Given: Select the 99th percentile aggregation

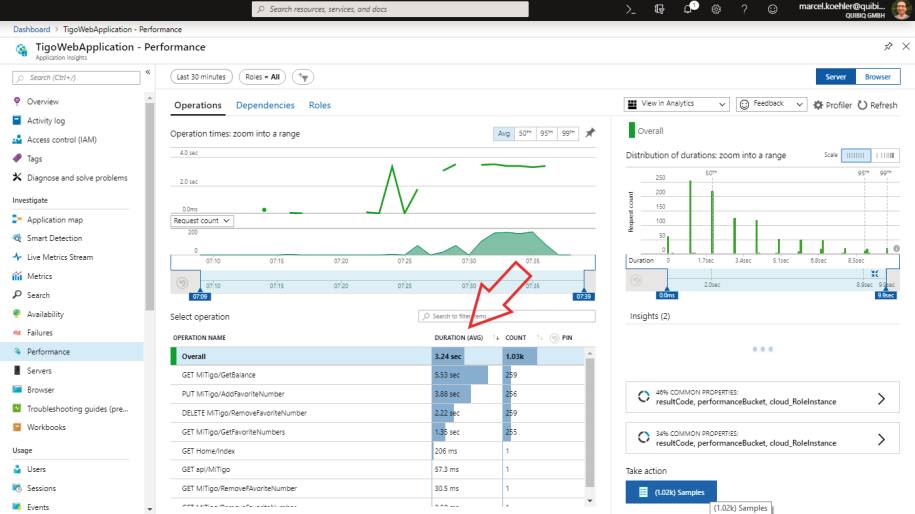Looking at the screenshot, I should (568, 134).
